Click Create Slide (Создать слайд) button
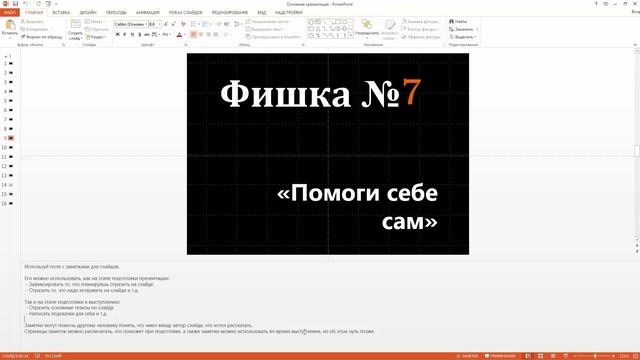The height and width of the screenshot is (360, 640). [x=75, y=29]
